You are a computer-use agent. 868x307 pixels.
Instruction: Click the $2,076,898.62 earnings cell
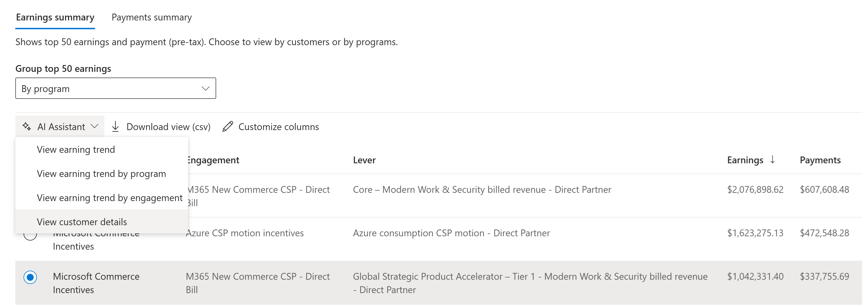click(x=755, y=190)
